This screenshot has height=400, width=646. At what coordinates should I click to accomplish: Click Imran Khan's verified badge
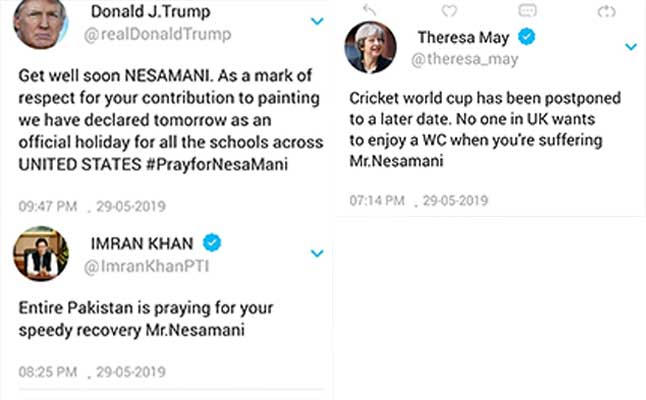(212, 242)
